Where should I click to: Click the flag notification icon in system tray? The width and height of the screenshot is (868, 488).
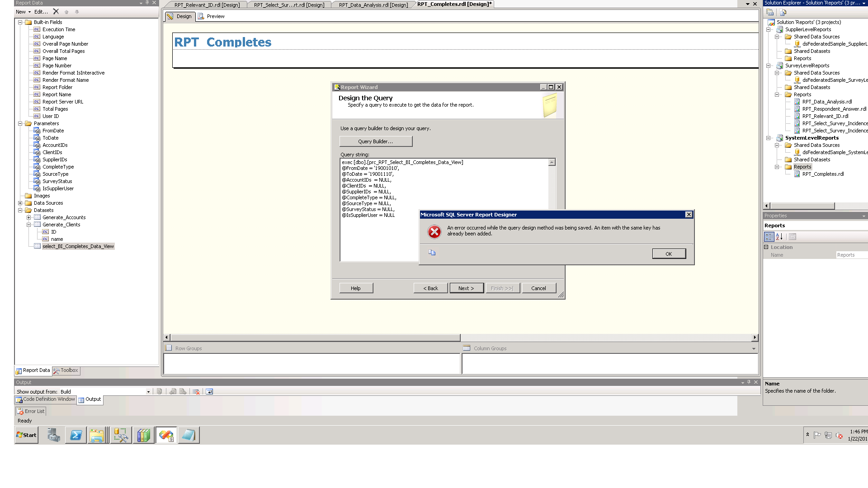817,436
